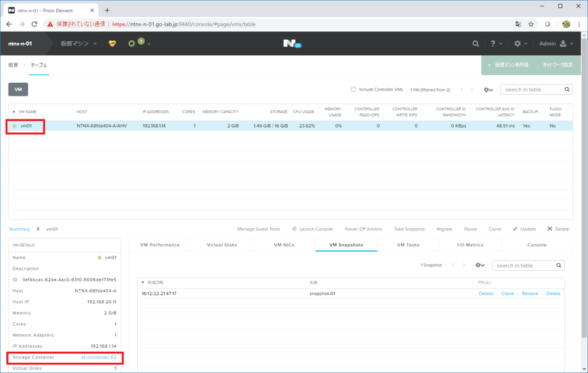Image resolution: width=588 pixels, height=373 pixels.
Task: Sort the table by VM NAME column
Action: pos(32,111)
